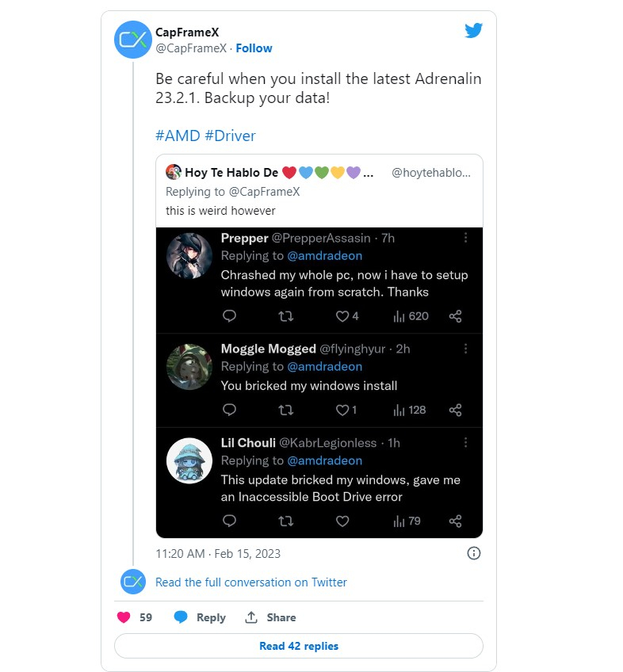Open the #Driver hashtag
This screenshot has width=623, height=672.
(x=230, y=136)
